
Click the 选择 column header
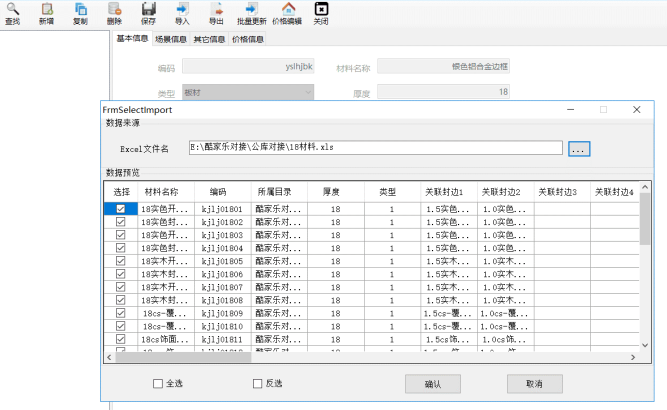coord(122,192)
